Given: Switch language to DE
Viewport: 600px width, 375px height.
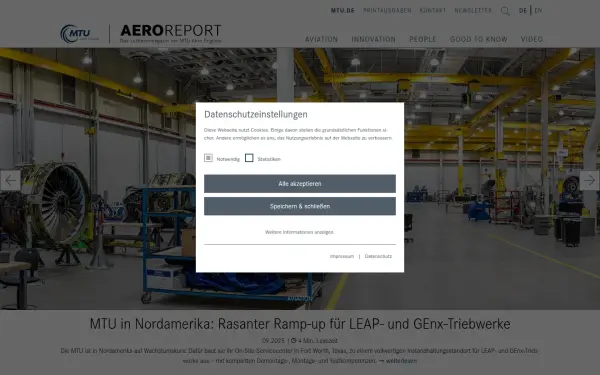Looking at the screenshot, I should click(x=523, y=11).
